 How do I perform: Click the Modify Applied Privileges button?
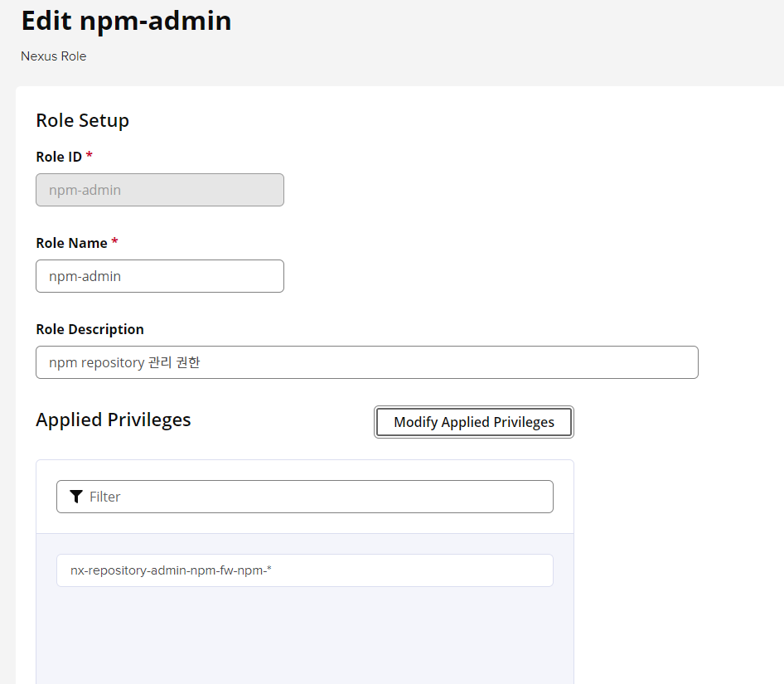click(473, 422)
